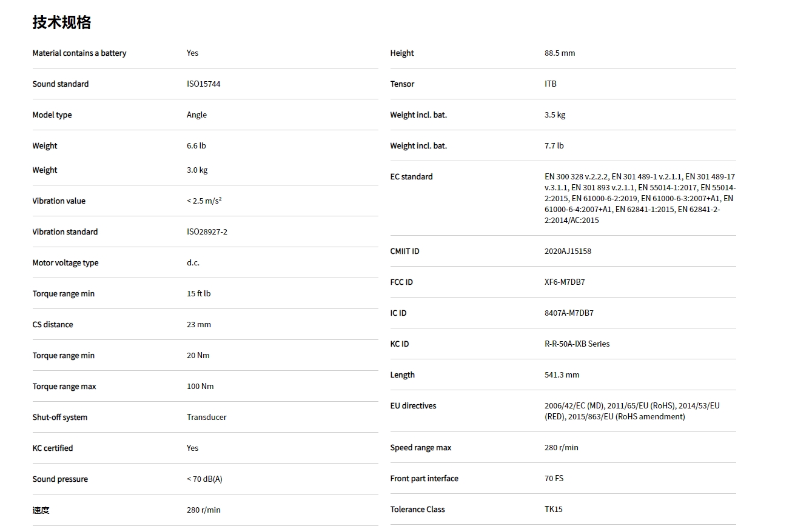The width and height of the screenshot is (812, 526).
Task: Select the Sound pressure label
Action: (x=60, y=479)
